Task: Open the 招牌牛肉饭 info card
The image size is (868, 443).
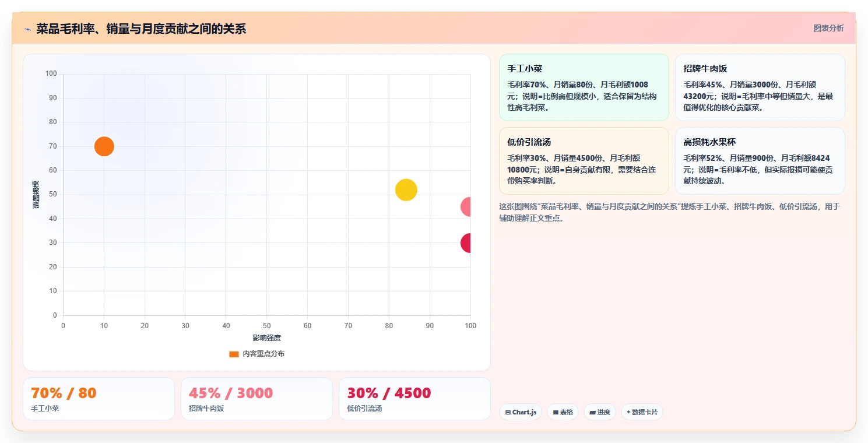Action: tap(760, 87)
